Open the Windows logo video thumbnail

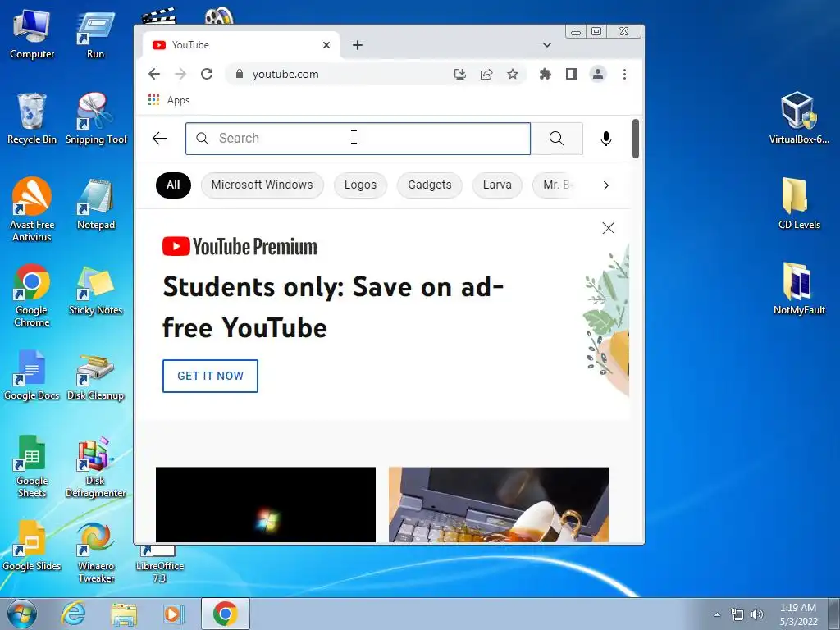click(x=266, y=504)
